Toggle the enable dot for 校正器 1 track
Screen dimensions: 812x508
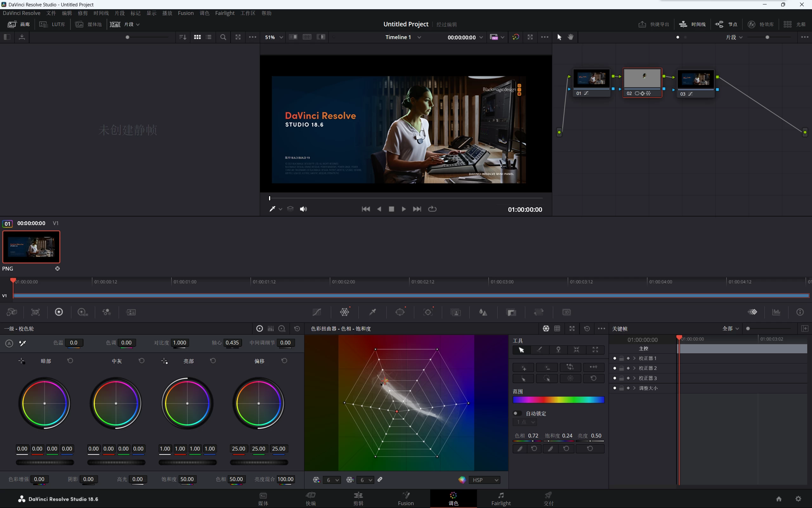[x=615, y=358]
